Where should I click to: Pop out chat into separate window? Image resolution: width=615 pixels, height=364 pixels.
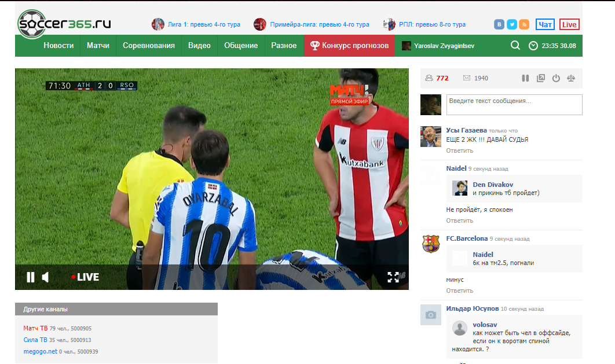point(541,78)
